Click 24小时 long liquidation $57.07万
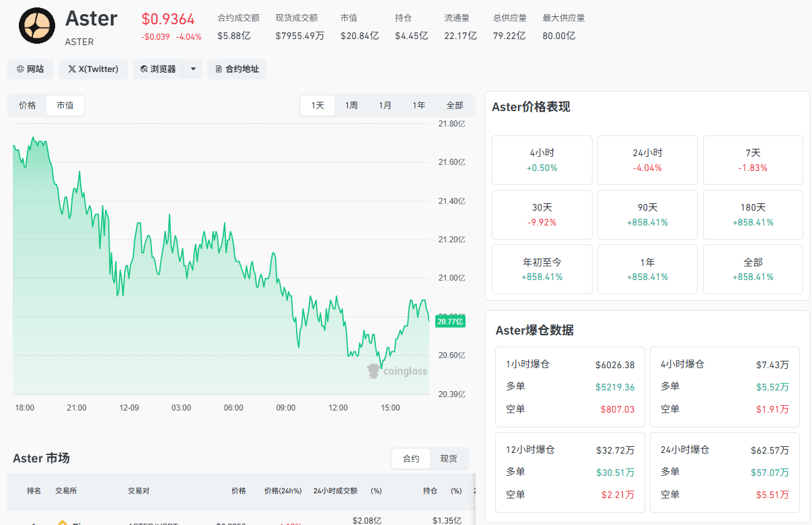 click(x=770, y=473)
